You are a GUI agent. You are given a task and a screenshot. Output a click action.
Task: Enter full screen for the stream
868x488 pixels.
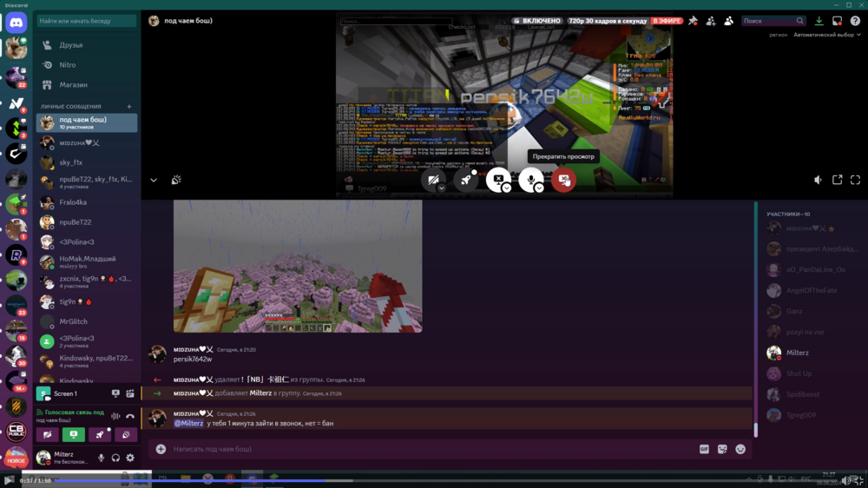(x=855, y=180)
